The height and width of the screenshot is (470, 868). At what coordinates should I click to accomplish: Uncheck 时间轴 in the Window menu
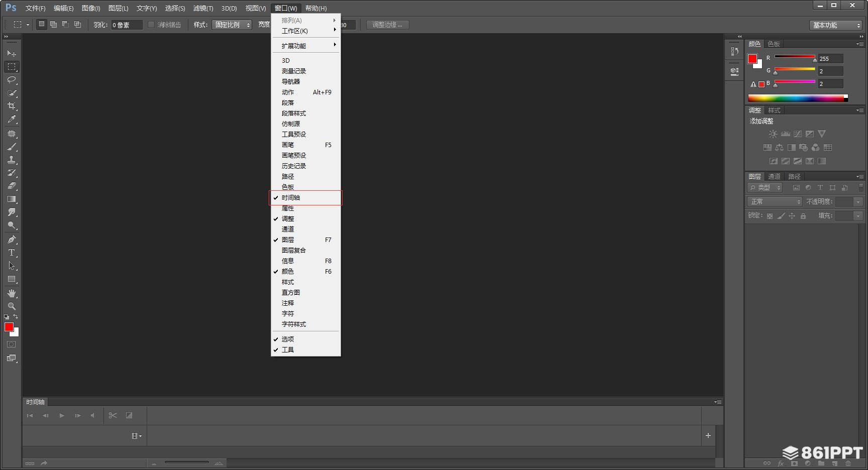305,197
